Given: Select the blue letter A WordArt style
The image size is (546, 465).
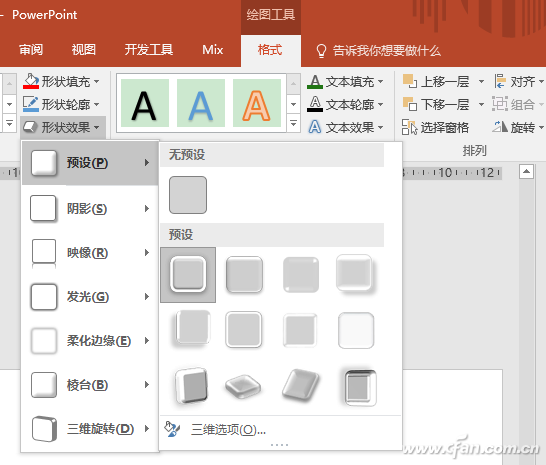Looking at the screenshot, I should tap(201, 103).
